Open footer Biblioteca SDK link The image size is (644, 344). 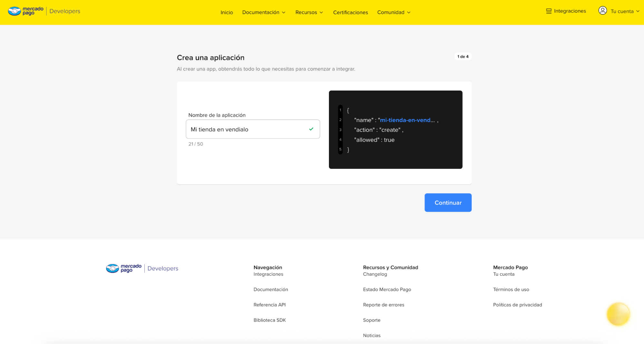(269, 320)
